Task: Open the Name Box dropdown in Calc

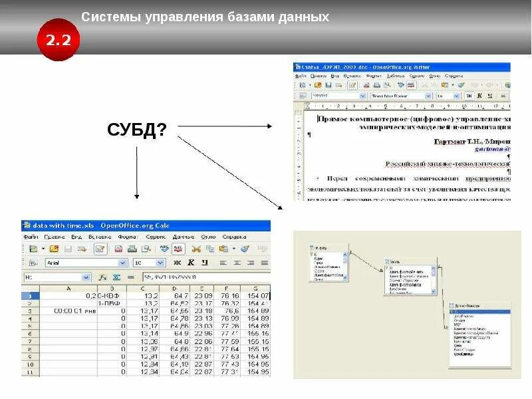Action: click(86, 277)
